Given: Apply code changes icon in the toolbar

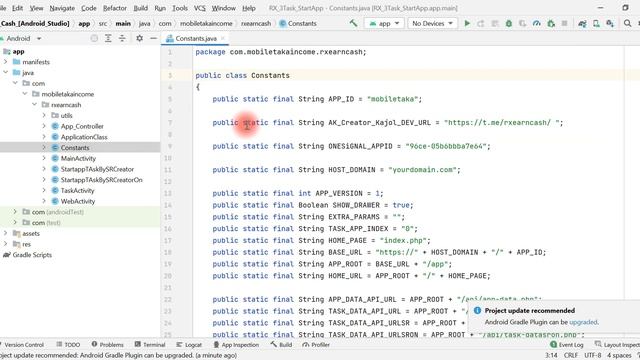Looking at the screenshot, I should click(495, 23).
